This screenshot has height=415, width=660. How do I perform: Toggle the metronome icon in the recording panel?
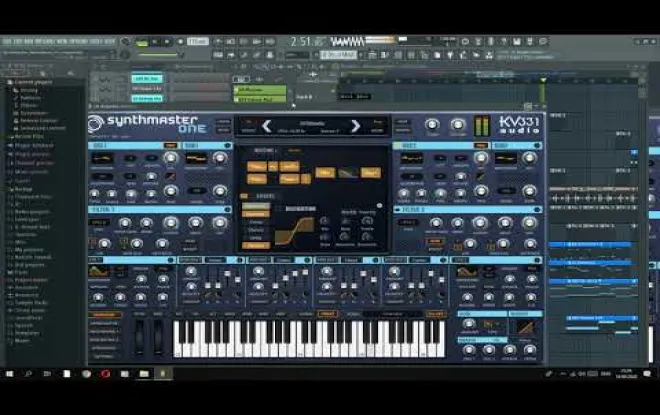218,42
